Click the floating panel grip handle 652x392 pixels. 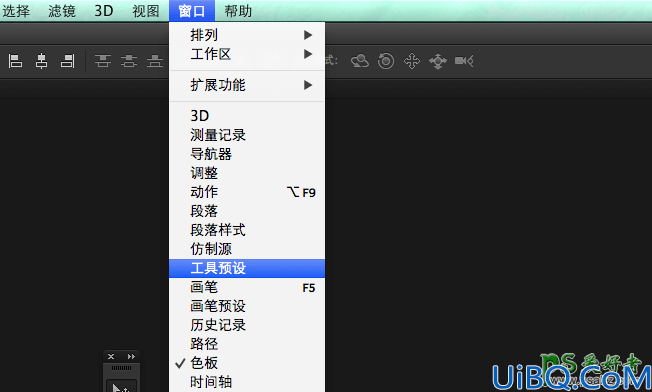point(121,368)
